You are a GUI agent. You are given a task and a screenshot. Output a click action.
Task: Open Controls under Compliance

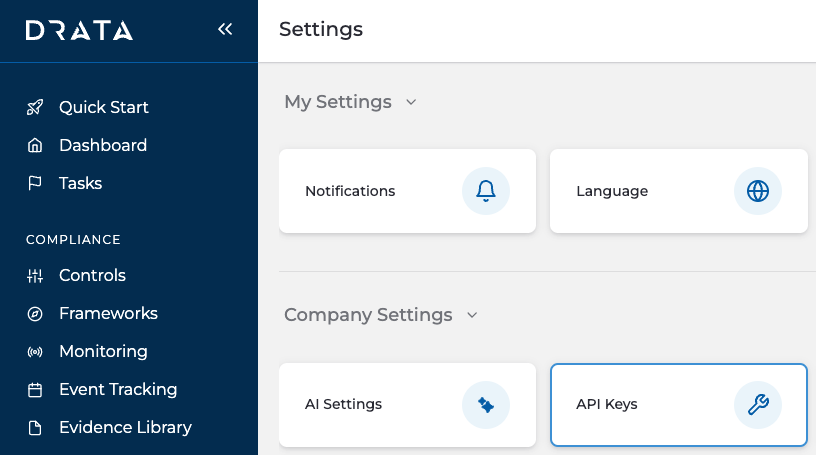coord(92,275)
